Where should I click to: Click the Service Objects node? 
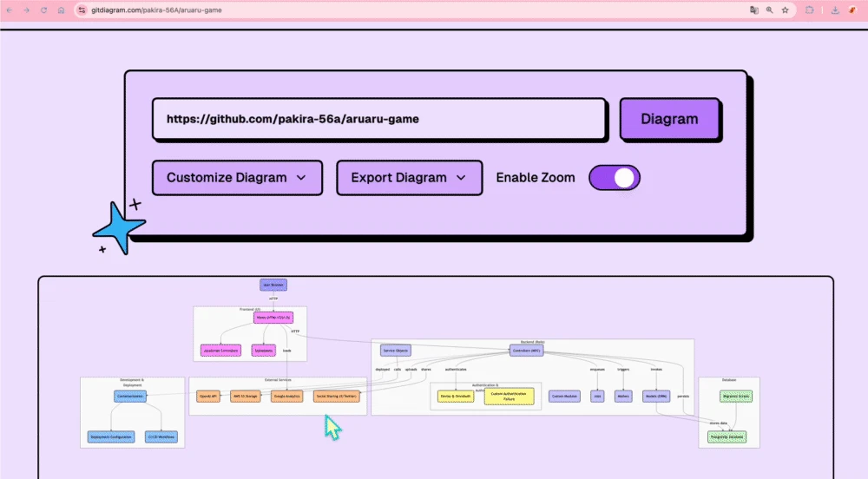(x=396, y=350)
